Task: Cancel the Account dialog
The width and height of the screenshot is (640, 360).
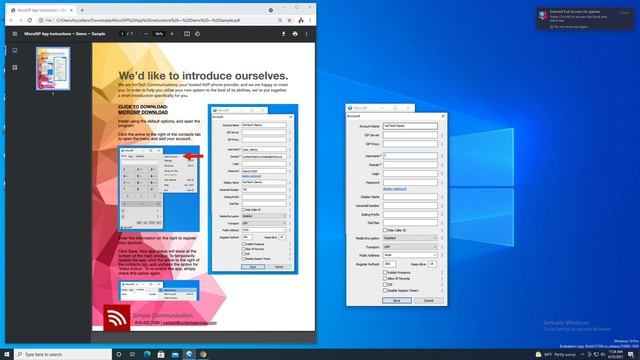Action: coord(429,300)
